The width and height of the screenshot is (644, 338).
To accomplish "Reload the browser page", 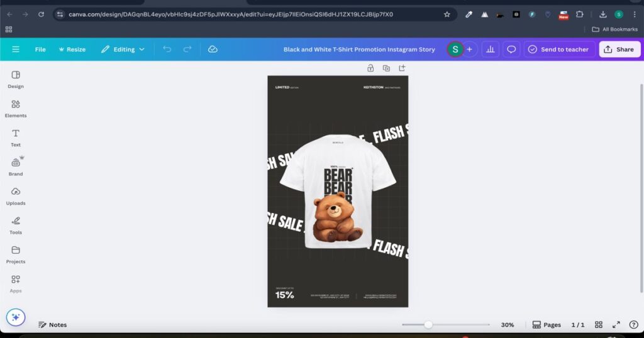I will coord(41,14).
